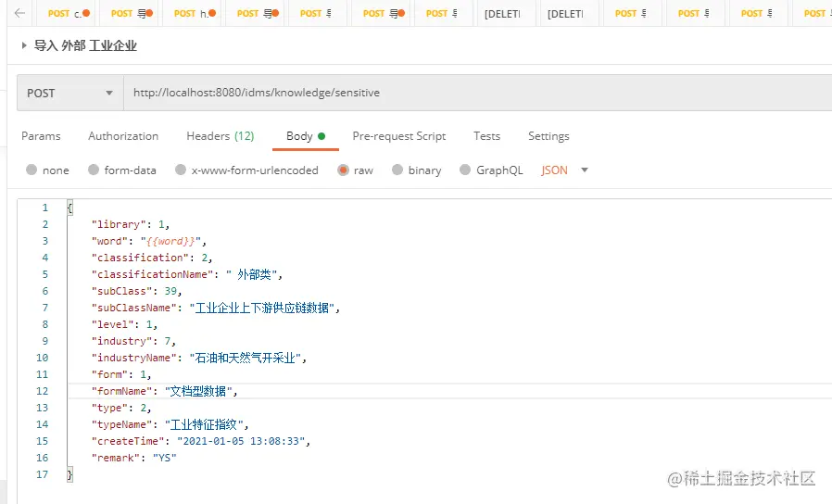Click the 石油和天然气开采业 value
This screenshot has width=832, height=504.
pyautogui.click(x=246, y=358)
